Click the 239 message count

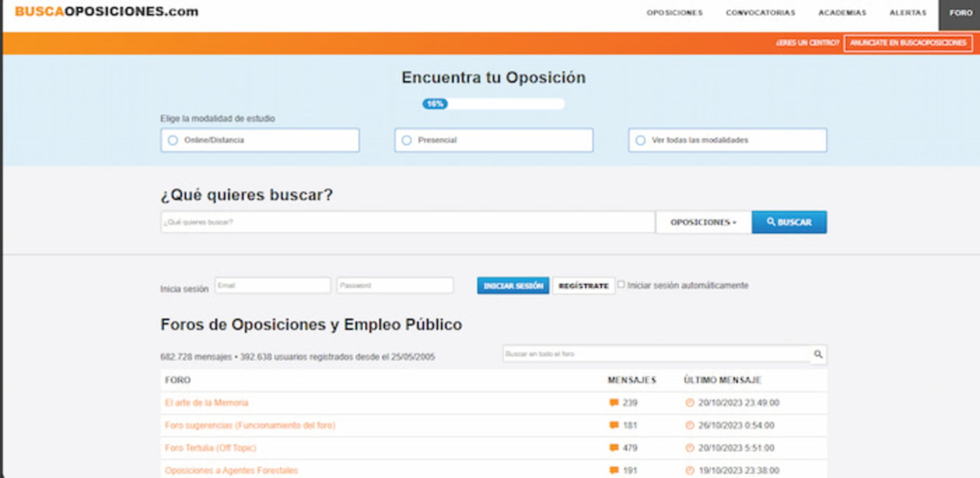point(630,403)
